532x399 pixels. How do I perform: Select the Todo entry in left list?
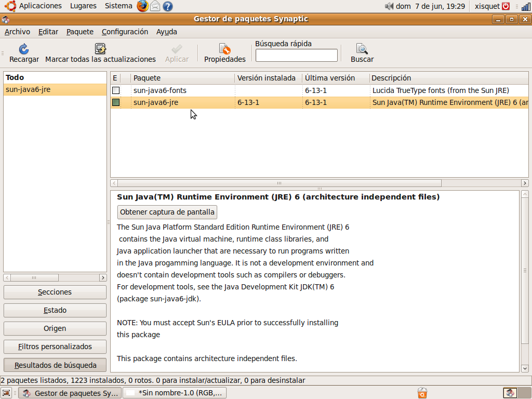[55, 78]
